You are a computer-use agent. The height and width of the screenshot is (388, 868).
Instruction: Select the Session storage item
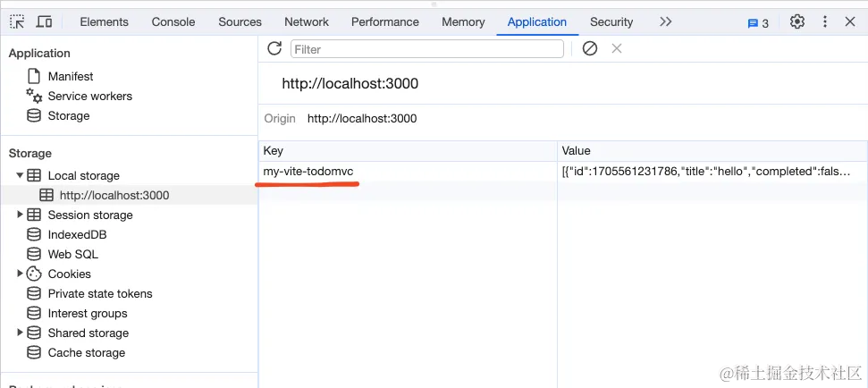[x=90, y=215]
